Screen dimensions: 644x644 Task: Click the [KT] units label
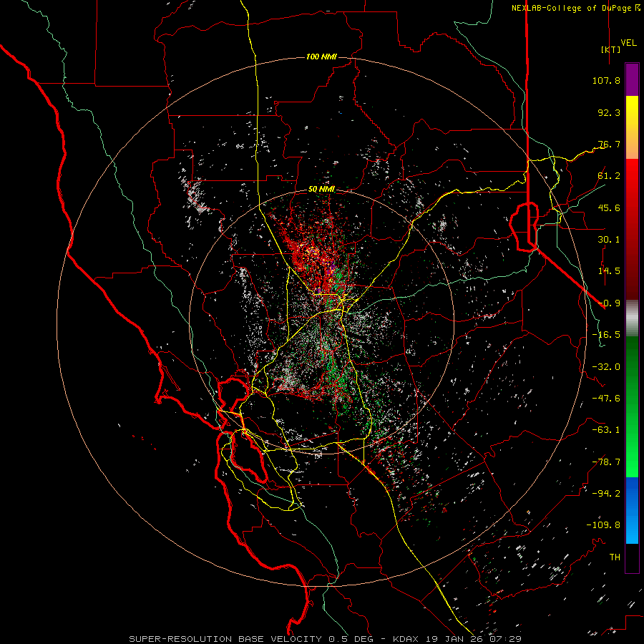point(611,49)
